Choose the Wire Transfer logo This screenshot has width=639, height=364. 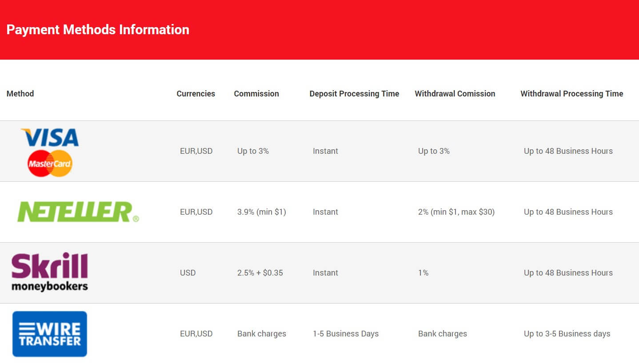tap(50, 334)
